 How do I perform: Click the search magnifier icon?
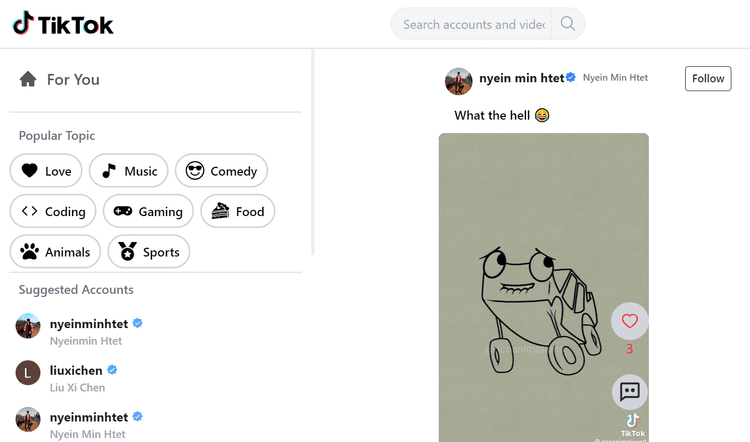(x=568, y=23)
